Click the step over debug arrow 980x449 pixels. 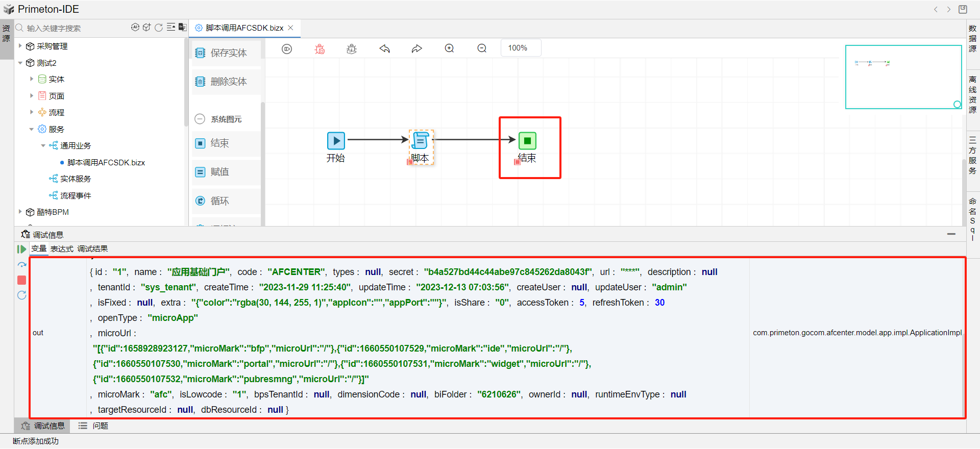pyautogui.click(x=22, y=265)
